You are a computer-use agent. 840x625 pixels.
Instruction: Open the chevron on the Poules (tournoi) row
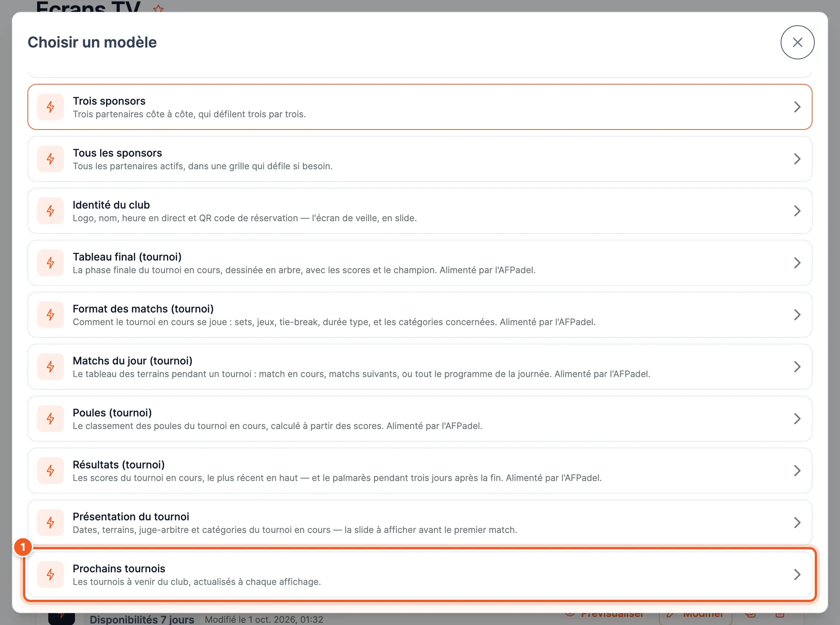(x=797, y=419)
